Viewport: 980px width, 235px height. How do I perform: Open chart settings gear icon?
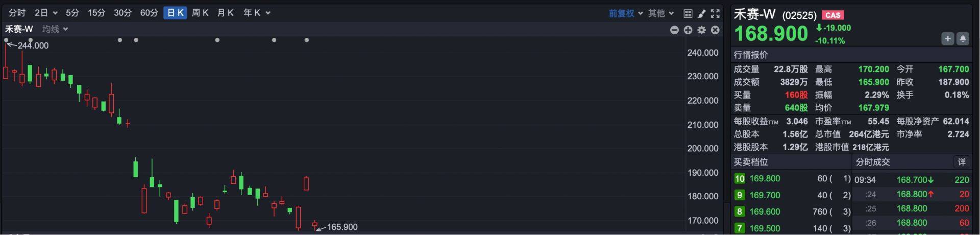[x=702, y=30]
